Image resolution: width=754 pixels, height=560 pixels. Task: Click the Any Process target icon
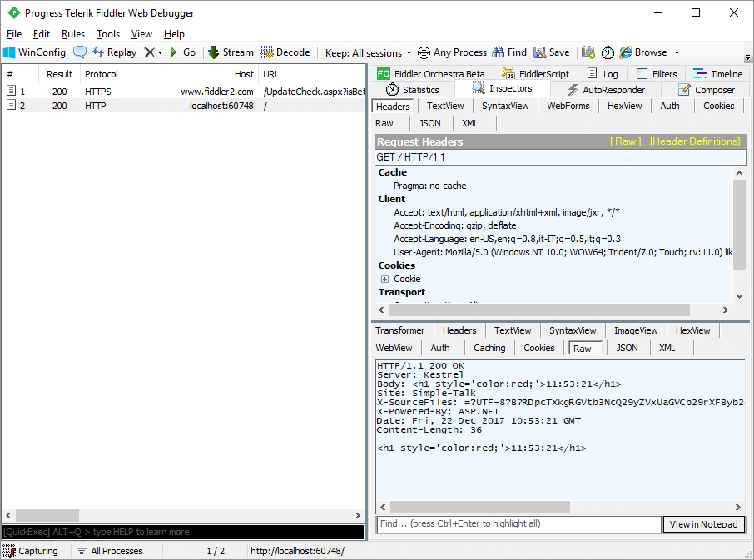tap(424, 52)
